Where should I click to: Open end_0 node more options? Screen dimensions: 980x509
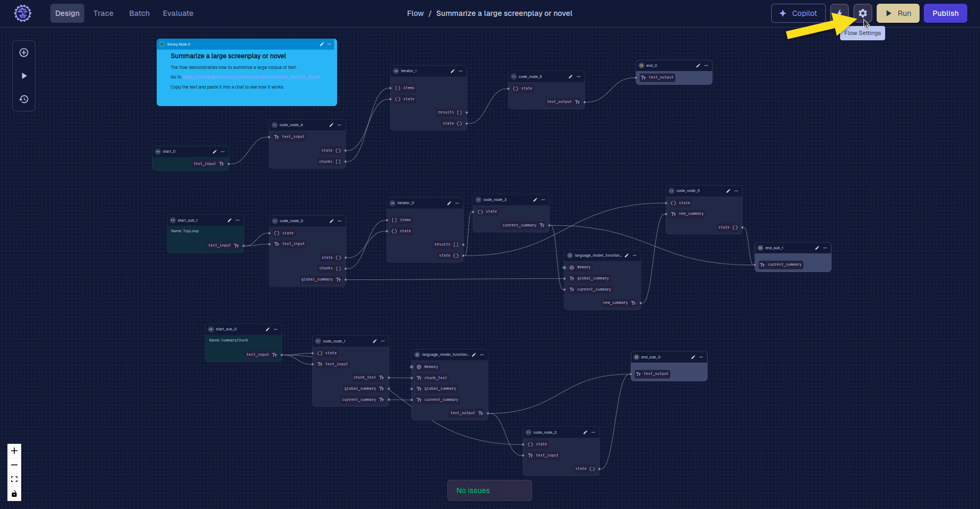click(x=706, y=66)
